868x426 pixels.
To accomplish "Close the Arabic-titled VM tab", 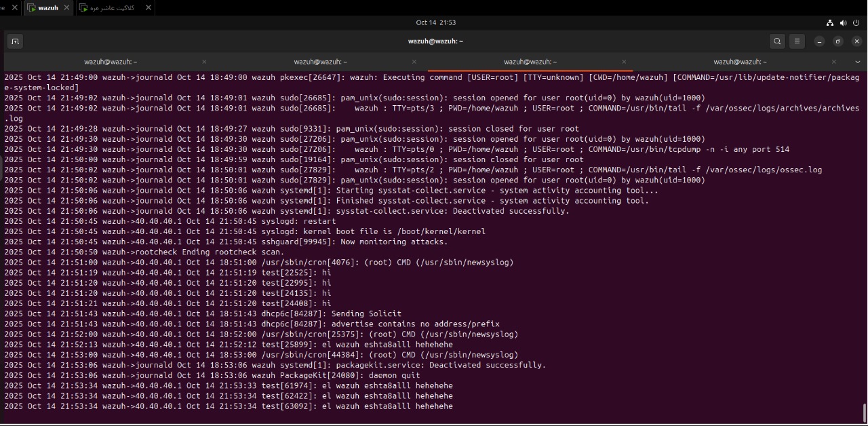I will [x=148, y=7].
